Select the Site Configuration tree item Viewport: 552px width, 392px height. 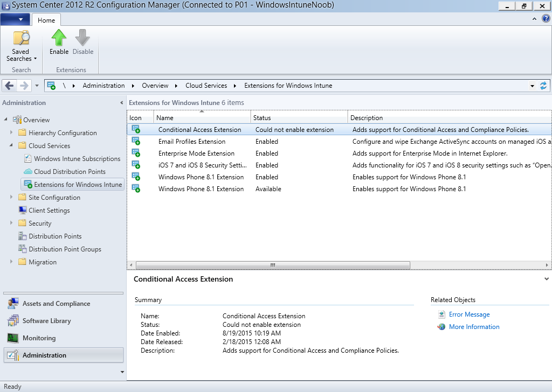(54, 197)
